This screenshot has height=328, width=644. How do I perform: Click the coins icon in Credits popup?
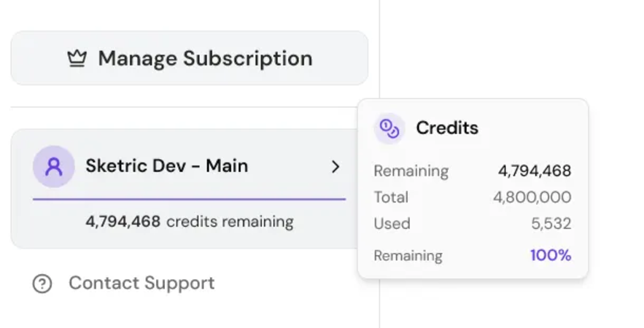[389, 128]
